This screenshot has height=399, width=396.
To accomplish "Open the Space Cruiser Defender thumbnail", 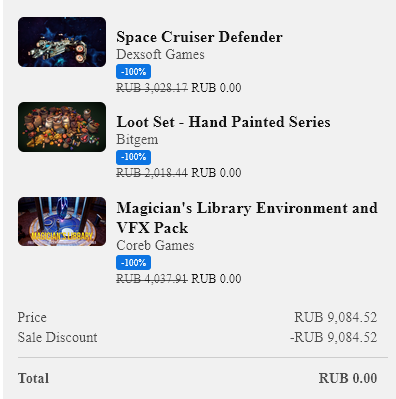I will [x=62, y=42].
